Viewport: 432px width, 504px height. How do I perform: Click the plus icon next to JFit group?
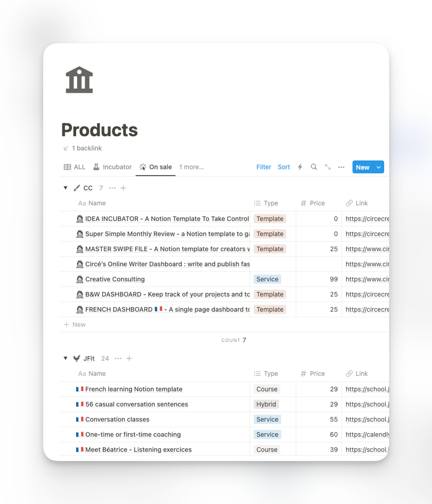click(129, 358)
